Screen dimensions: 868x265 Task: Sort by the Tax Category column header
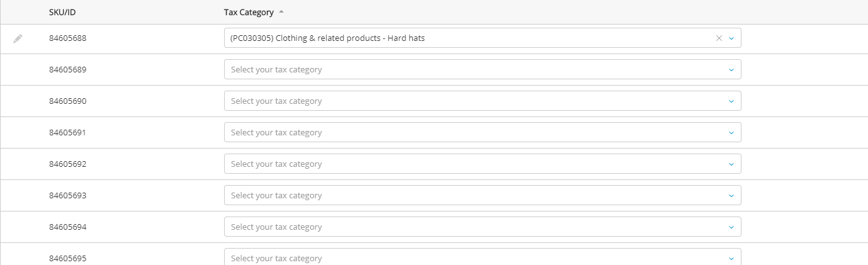tap(281, 13)
